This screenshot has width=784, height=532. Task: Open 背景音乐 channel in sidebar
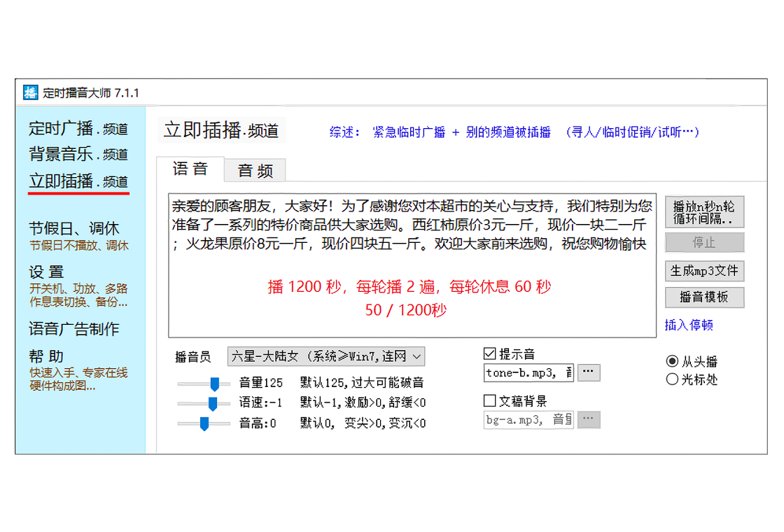click(78, 154)
